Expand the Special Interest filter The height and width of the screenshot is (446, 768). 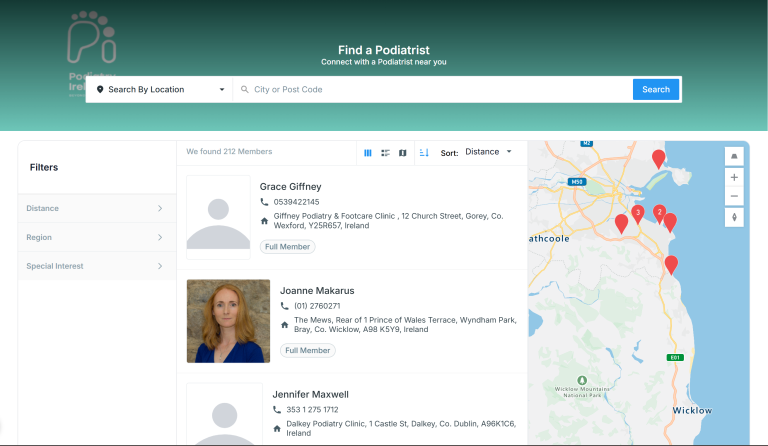(x=97, y=266)
